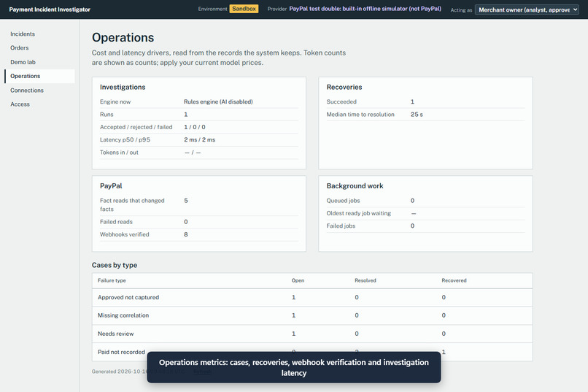The width and height of the screenshot is (588, 392).
Task: Open Demo lab from sidebar
Action: [23, 62]
